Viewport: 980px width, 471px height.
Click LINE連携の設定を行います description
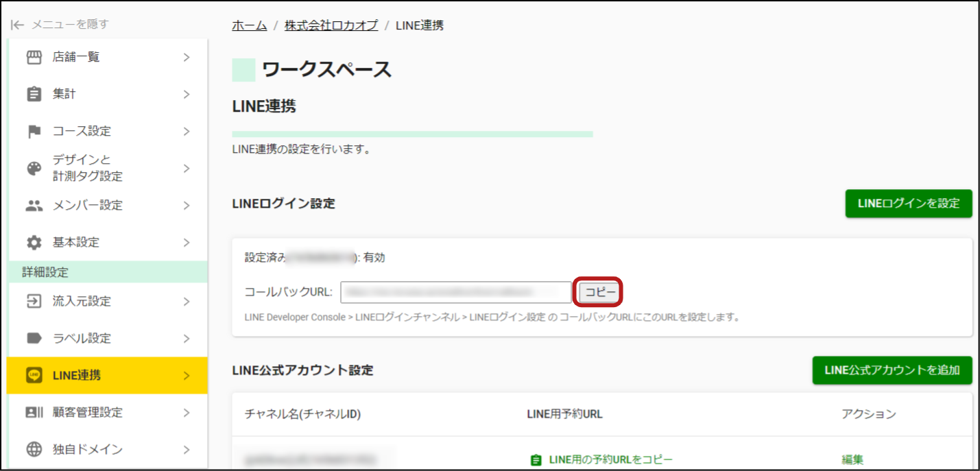[302, 149]
